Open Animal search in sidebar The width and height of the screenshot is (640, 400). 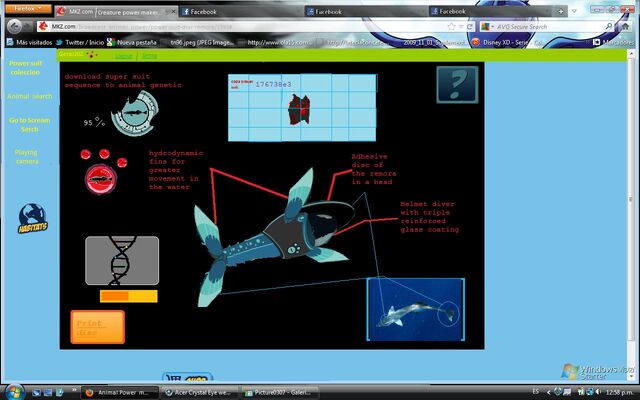tap(30, 96)
